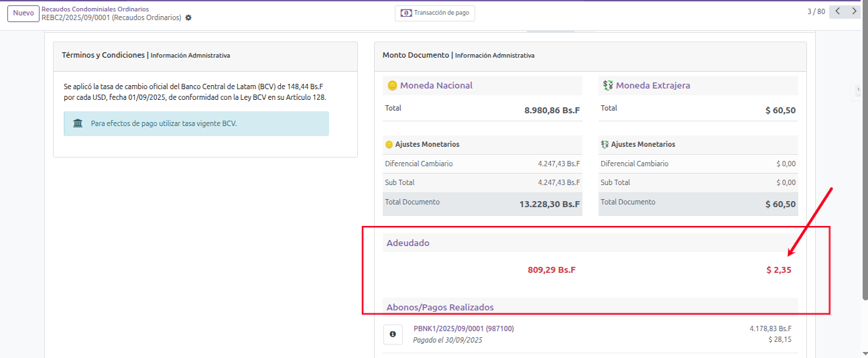Click the Adeudado $ 2,35 amount
The height and width of the screenshot is (358, 868).
click(779, 270)
